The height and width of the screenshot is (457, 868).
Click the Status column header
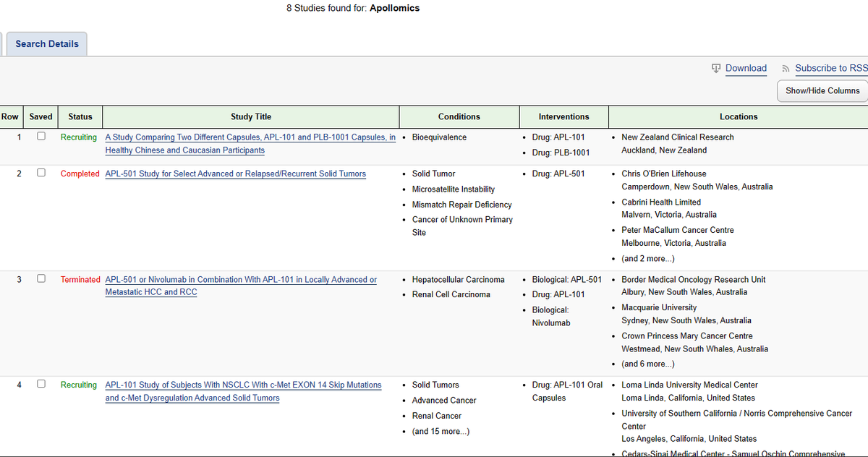click(x=80, y=116)
